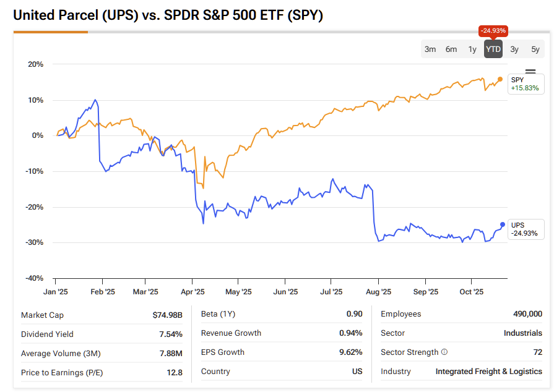554x392 pixels.
Task: Click the Industrials sector value
Action: coord(522,333)
